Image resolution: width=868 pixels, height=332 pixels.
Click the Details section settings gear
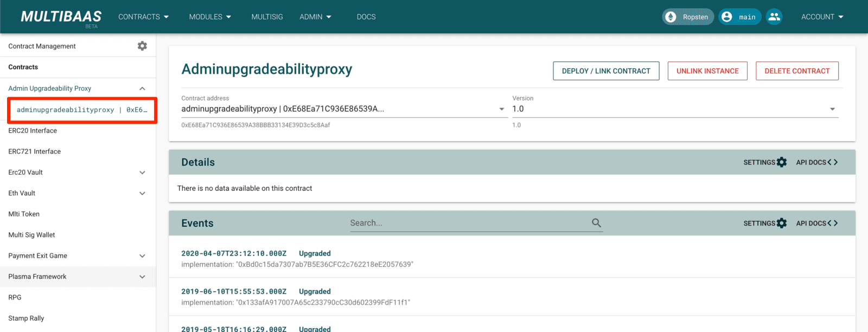coord(782,162)
